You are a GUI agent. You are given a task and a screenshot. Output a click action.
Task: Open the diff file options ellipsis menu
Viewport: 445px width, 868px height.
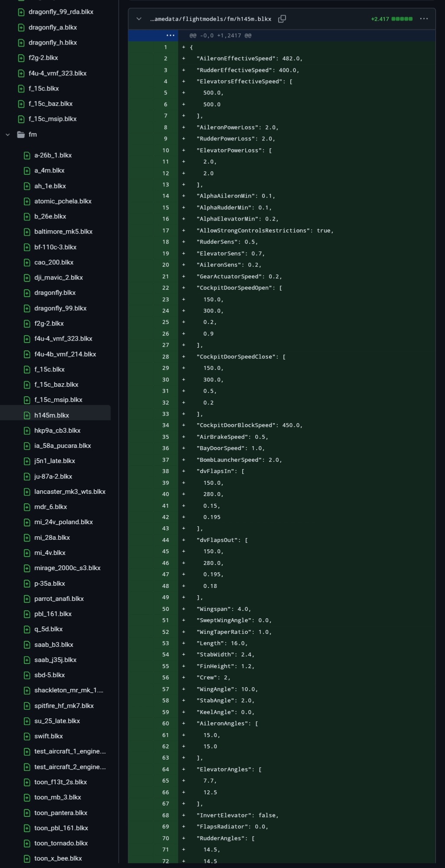click(x=424, y=19)
